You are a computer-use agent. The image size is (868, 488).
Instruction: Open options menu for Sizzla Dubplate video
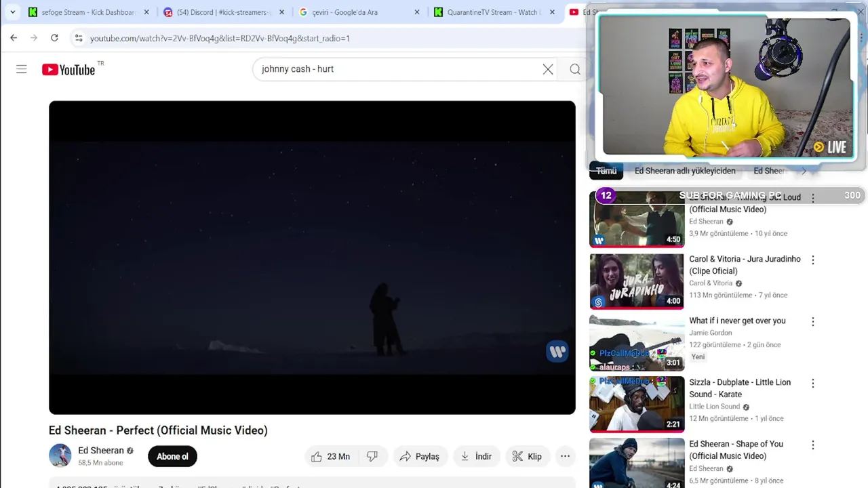[x=813, y=383]
